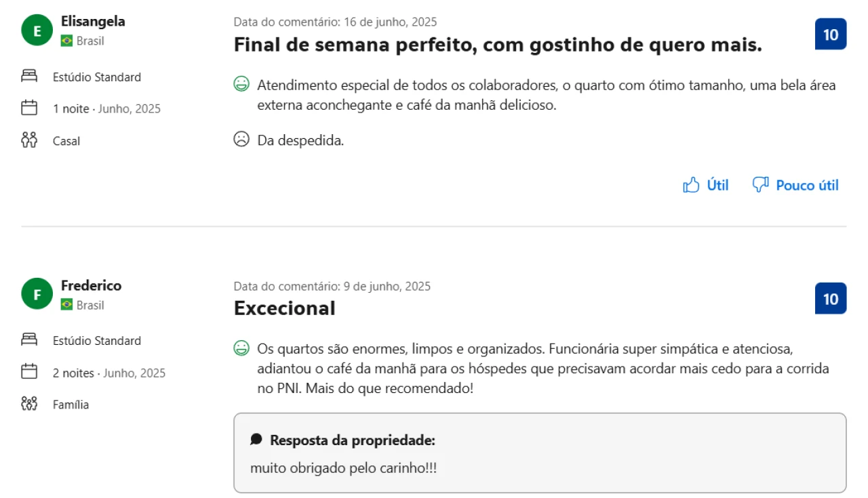Viewport: 868px width, 498px height.
Task: Click the Resposta da propriedade box
Action: [x=540, y=453]
